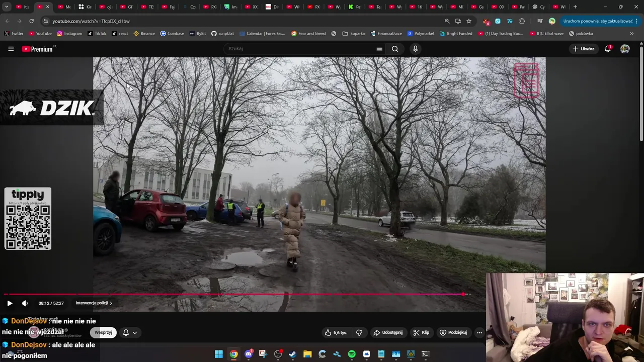This screenshot has height=362, width=644.
Task: Open the Fear and Greed bookmark
Action: [308, 33]
